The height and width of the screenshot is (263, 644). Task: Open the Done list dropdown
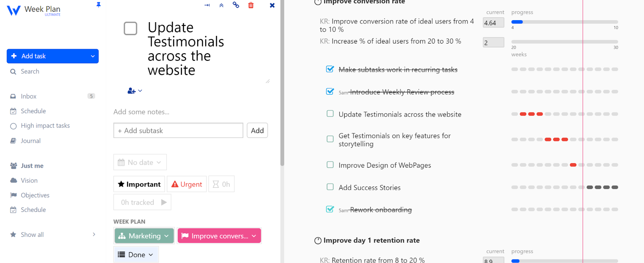[x=136, y=255]
